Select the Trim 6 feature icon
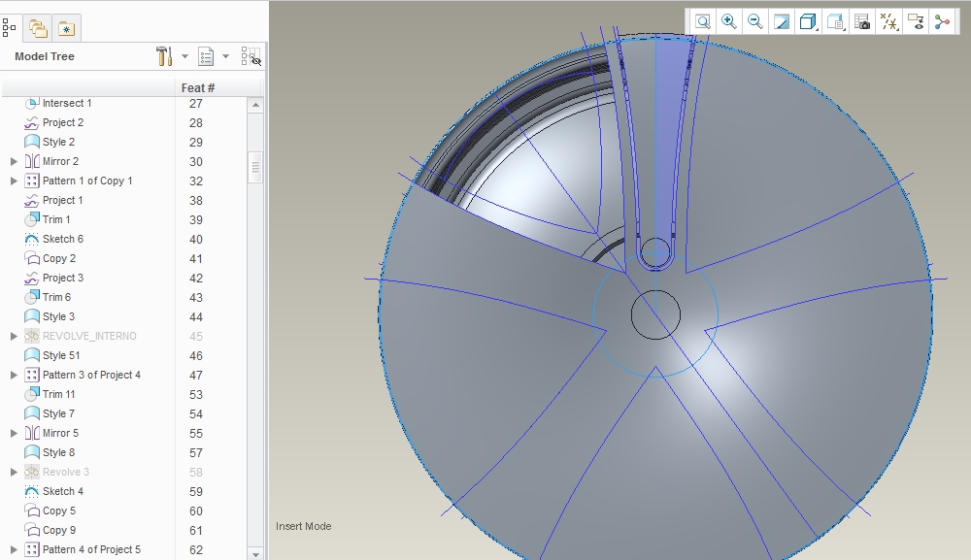The image size is (971, 560). pyautogui.click(x=32, y=297)
